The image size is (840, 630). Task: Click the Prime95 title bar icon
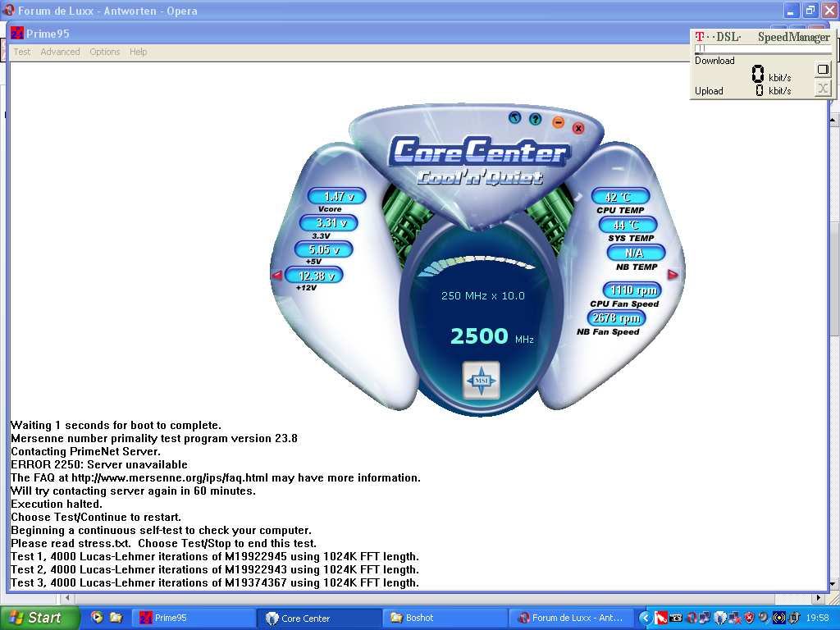coord(17,33)
